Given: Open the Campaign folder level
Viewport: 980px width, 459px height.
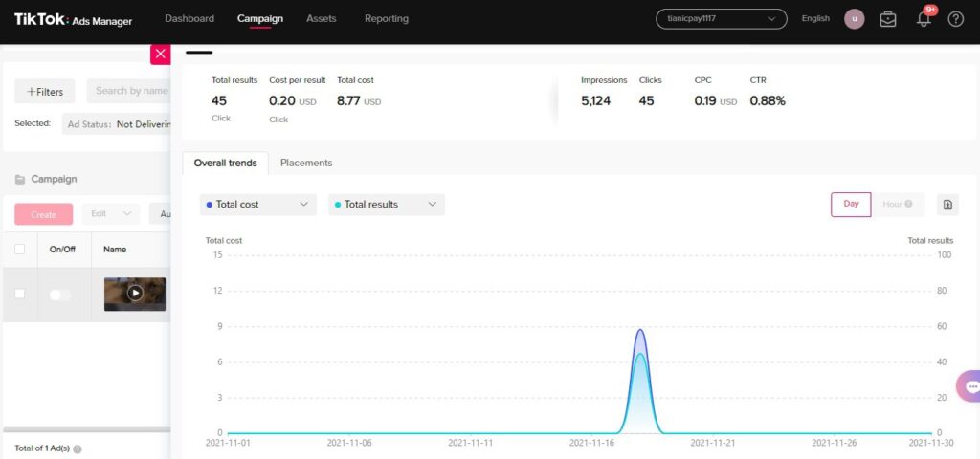Looking at the screenshot, I should (46, 179).
